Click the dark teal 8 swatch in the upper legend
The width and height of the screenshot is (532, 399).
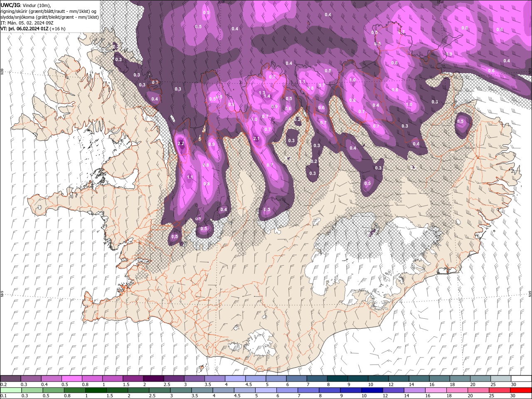coord(337,379)
